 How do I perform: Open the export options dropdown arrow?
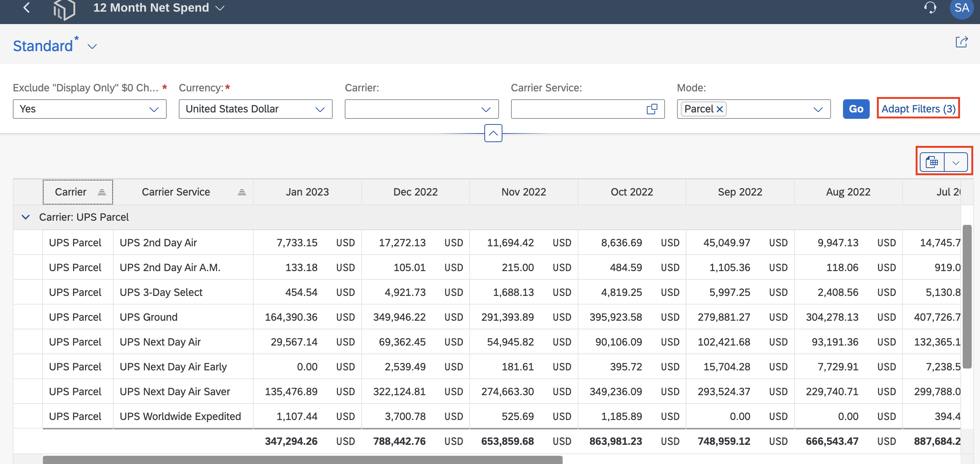click(956, 163)
